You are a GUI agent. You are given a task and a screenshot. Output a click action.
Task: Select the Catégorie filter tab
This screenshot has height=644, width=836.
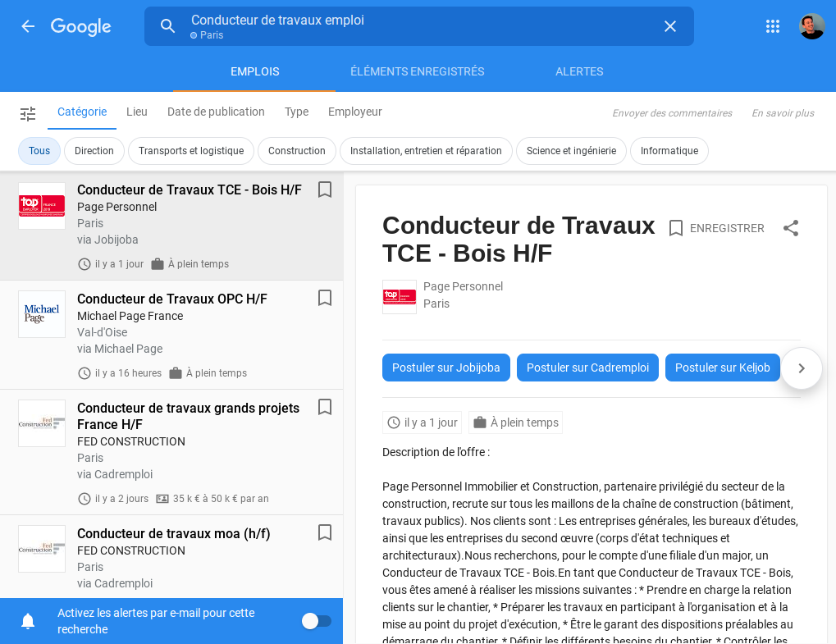[x=82, y=112]
